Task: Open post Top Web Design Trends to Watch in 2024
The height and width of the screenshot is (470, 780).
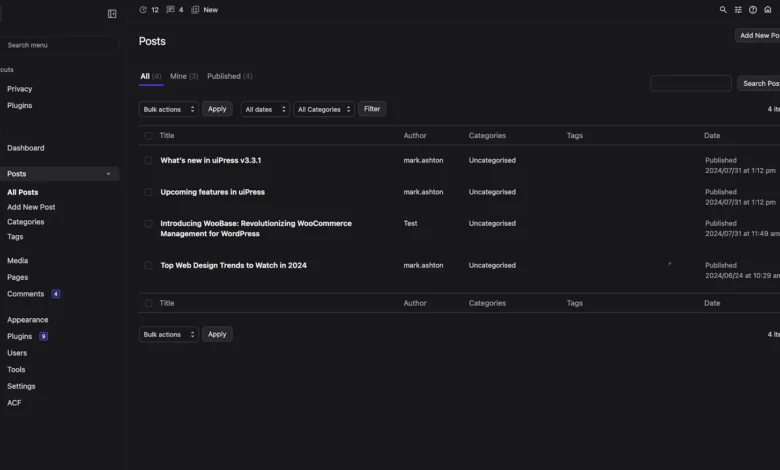Action: point(233,265)
